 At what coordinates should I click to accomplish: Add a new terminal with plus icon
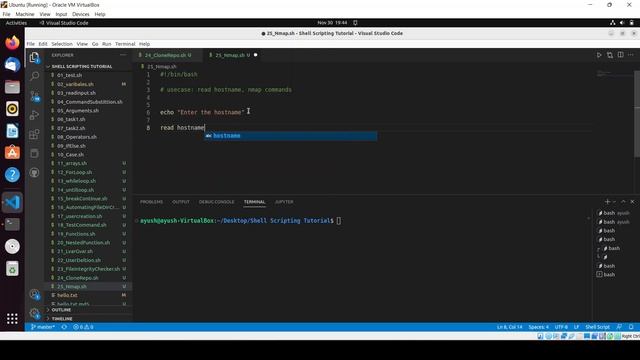[607, 202]
